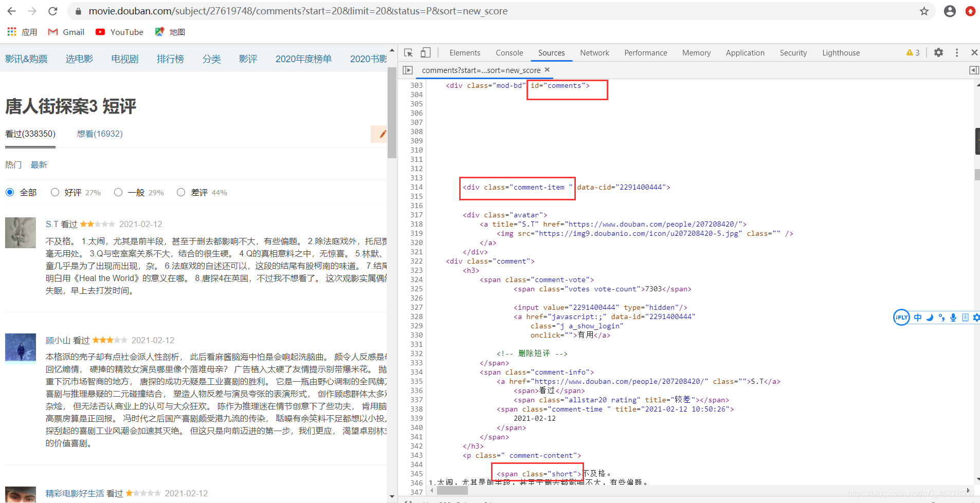Select the 一般 radio button
This screenshot has height=503, width=980.
tap(118, 192)
